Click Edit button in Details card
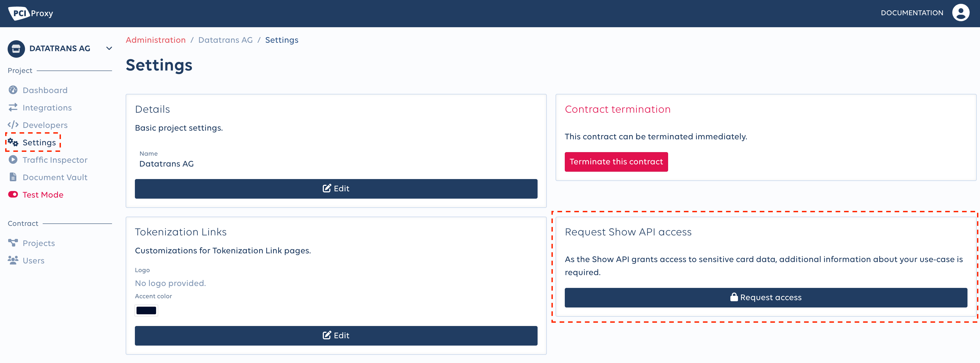The image size is (980, 363). 336,189
